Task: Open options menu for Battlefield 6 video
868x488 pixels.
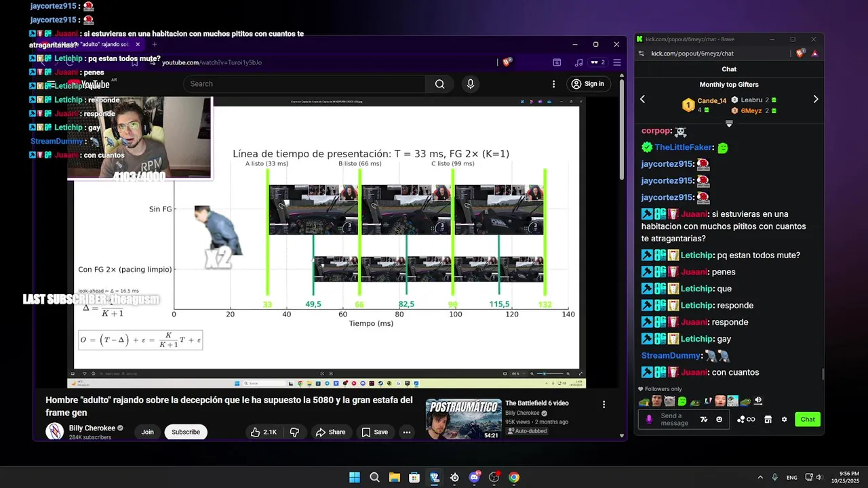Action: click(x=604, y=405)
